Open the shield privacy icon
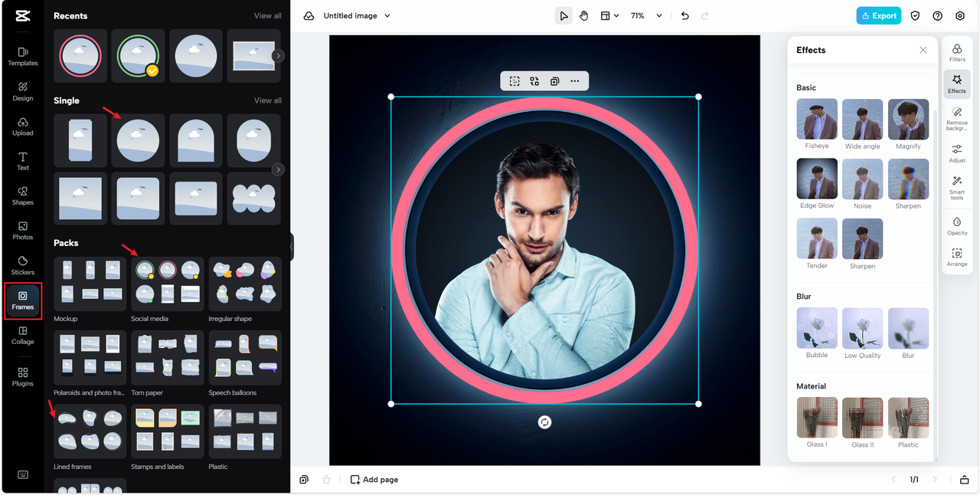Viewport: 980px width, 495px height. coord(915,15)
